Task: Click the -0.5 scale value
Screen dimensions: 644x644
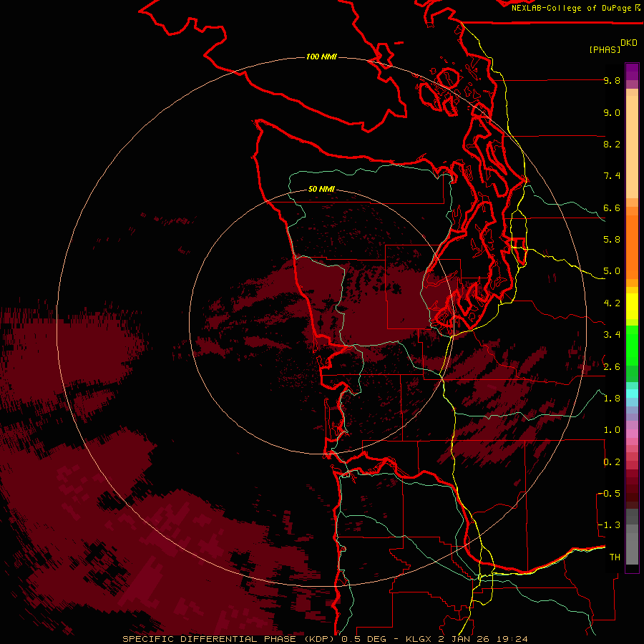Action: pyautogui.click(x=610, y=494)
